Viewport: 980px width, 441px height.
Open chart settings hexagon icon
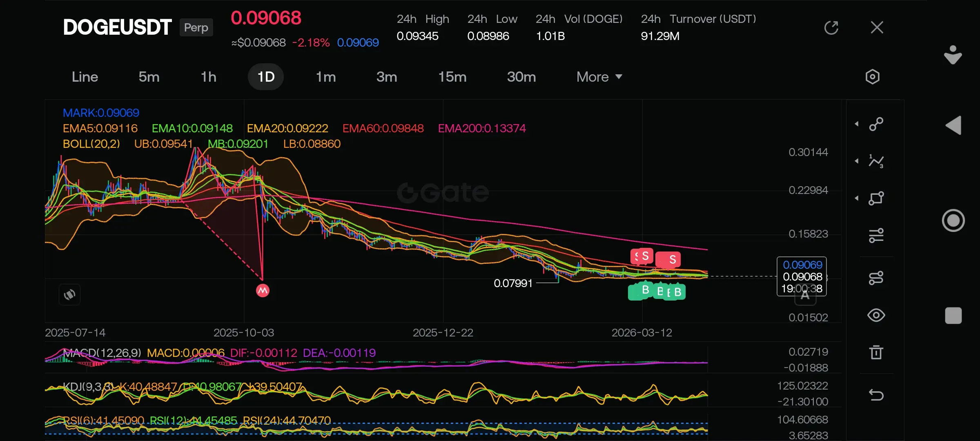coord(872,77)
